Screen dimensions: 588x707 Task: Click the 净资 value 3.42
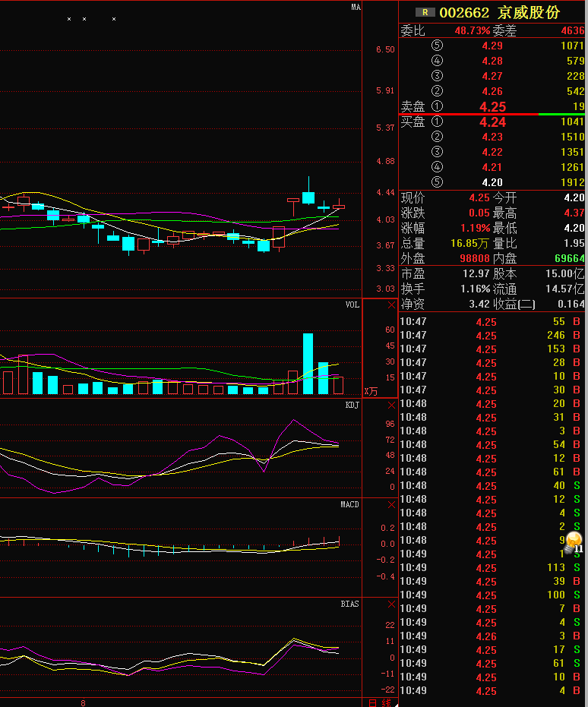pos(479,305)
